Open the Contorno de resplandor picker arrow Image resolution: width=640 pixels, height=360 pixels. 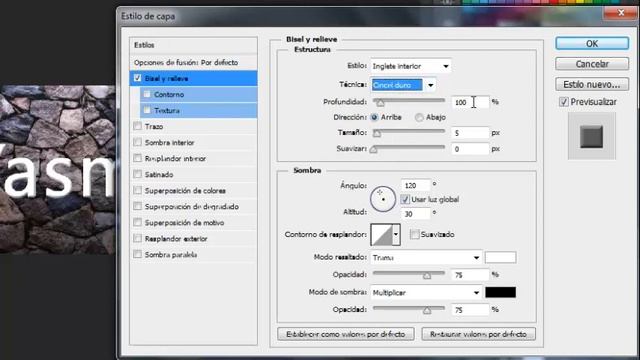396,235
